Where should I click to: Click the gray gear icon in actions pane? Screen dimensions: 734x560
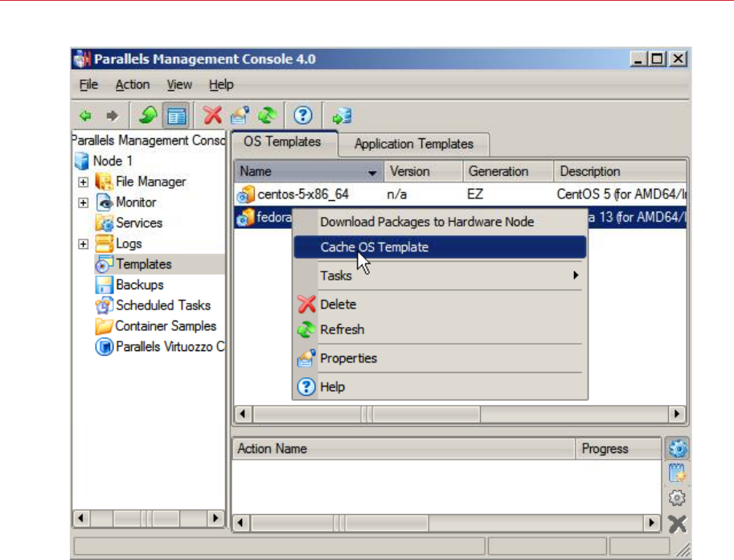point(678,498)
